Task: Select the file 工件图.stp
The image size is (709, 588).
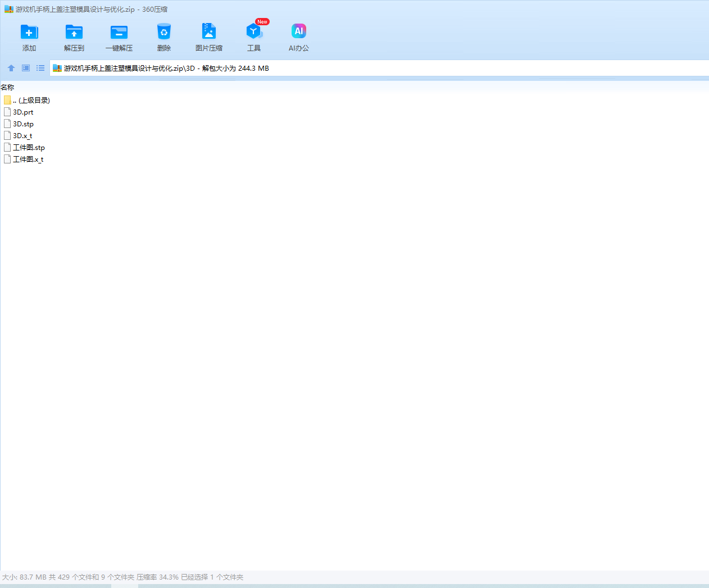Action: pos(29,147)
